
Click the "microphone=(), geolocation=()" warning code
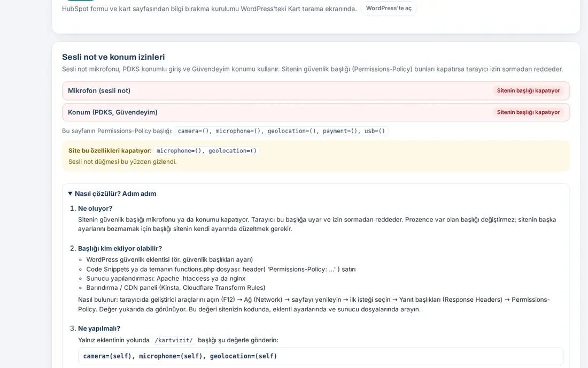206,151
